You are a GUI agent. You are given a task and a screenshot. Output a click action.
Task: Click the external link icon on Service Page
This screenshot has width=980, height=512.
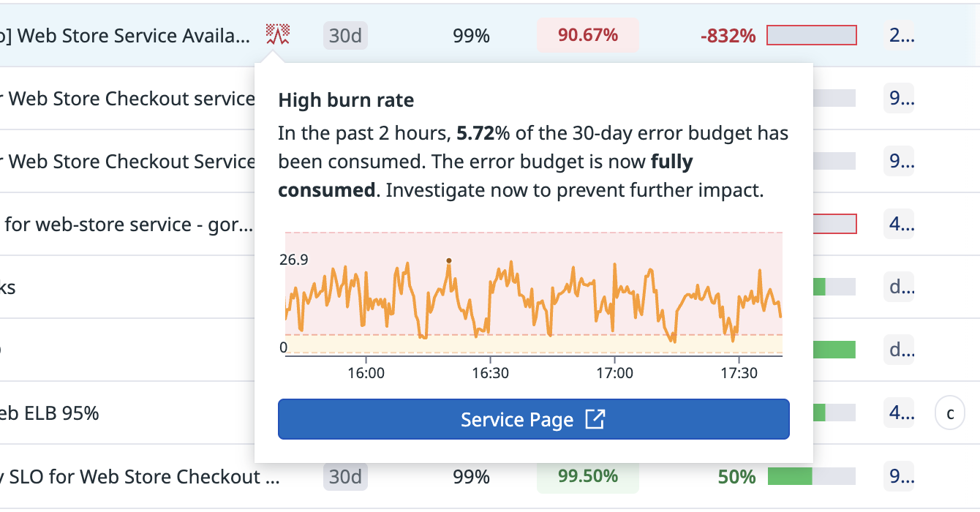click(595, 420)
